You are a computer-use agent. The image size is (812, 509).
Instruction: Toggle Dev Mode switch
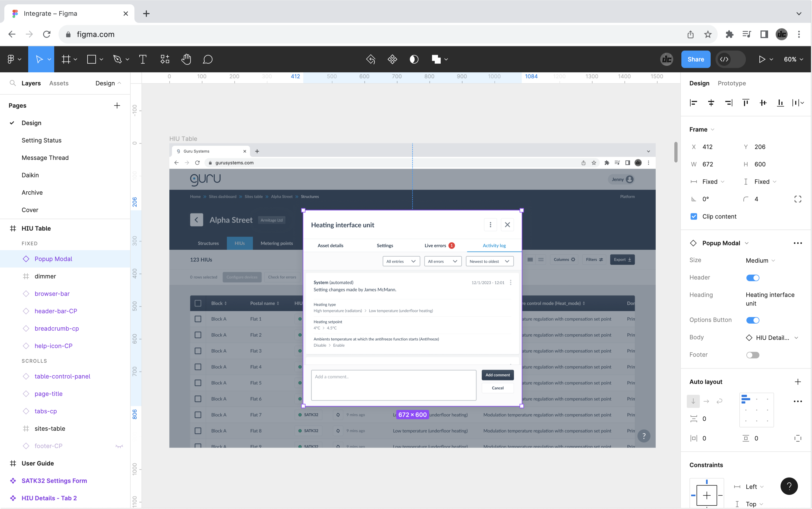tap(730, 59)
